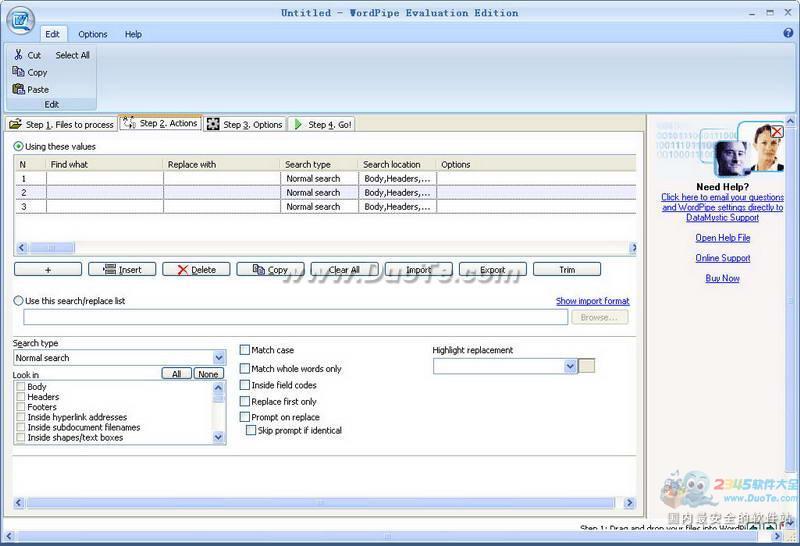
Task: Click the Search location column header
Action: coord(397,164)
